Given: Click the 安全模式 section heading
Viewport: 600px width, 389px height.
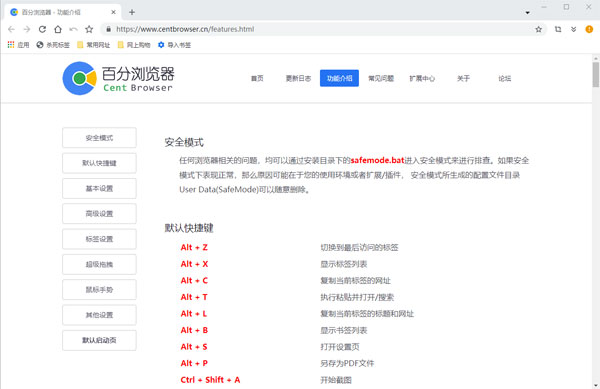Looking at the screenshot, I should tap(184, 142).
